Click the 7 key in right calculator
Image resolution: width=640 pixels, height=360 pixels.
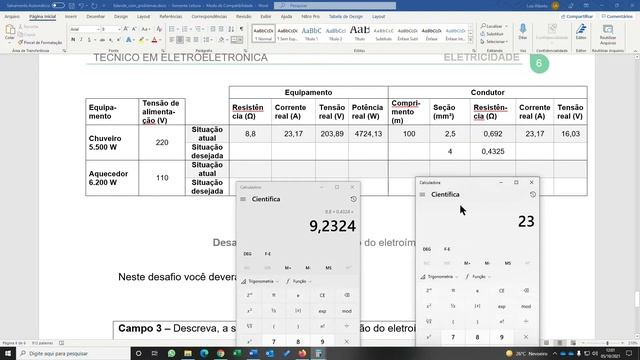click(453, 337)
